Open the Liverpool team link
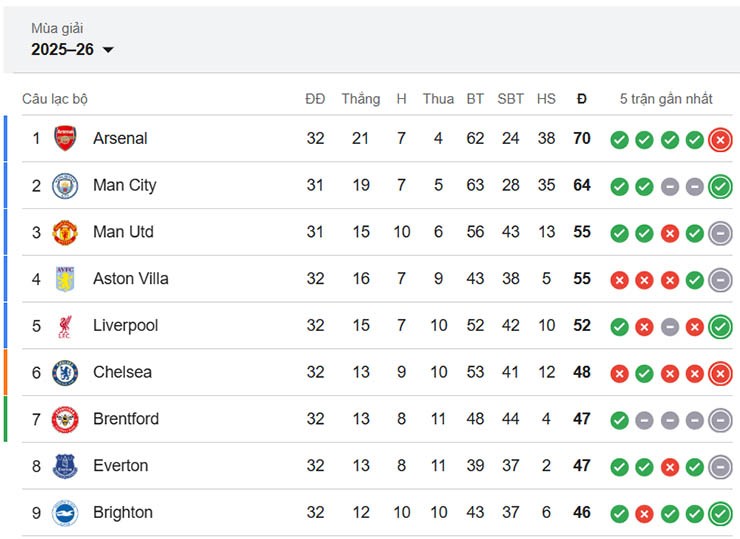Viewport: 740px width, 539px height. pos(125,325)
